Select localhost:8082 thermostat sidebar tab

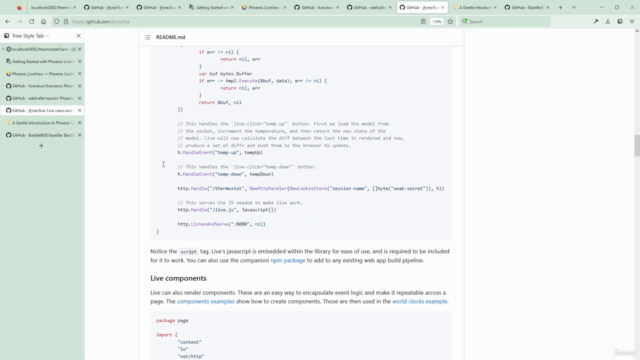pyautogui.click(x=41, y=49)
